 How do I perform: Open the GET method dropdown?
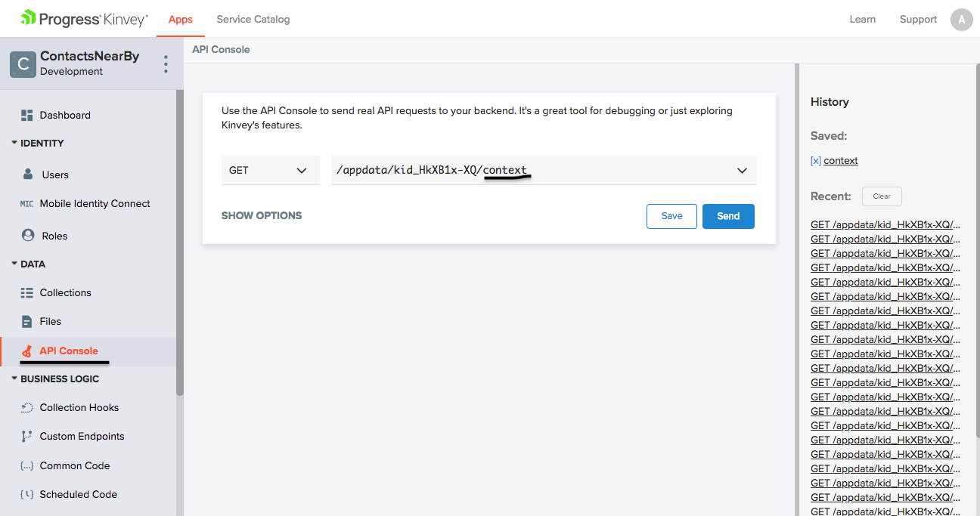[270, 170]
